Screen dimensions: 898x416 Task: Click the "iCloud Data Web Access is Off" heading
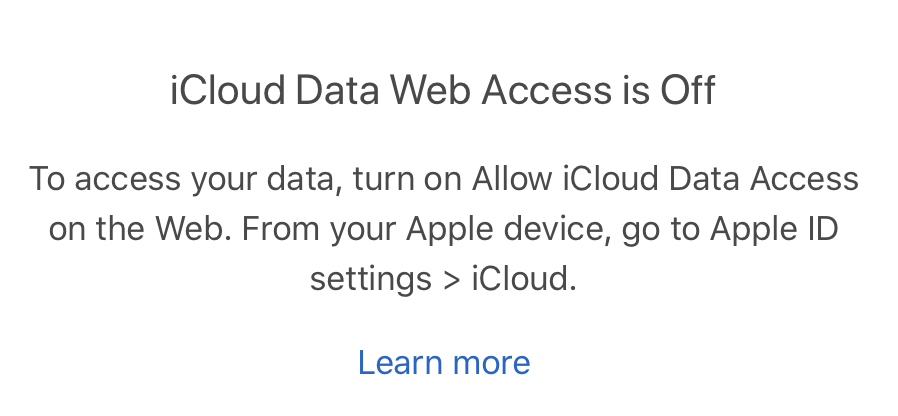pos(444,92)
